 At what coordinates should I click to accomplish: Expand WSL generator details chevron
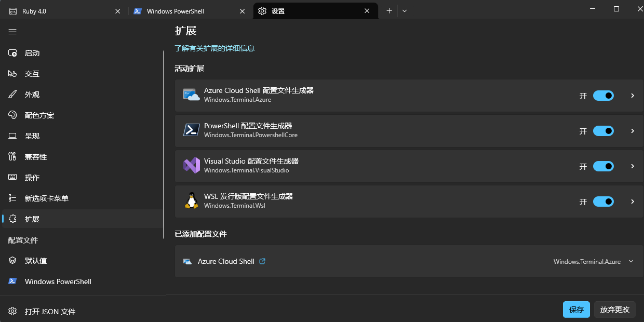point(633,202)
